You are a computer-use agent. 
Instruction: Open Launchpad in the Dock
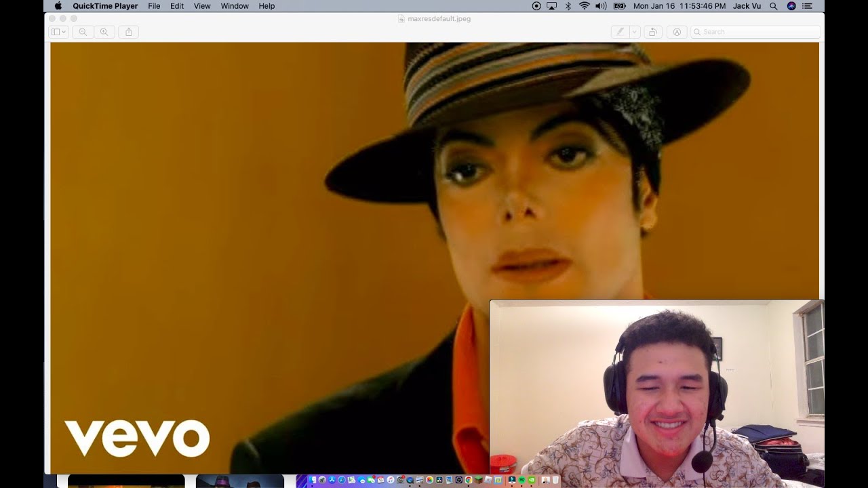[x=322, y=480]
